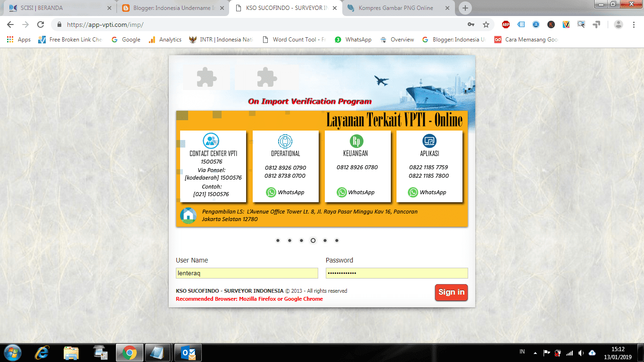Click the phone number 0822 1185 7800

click(429, 176)
